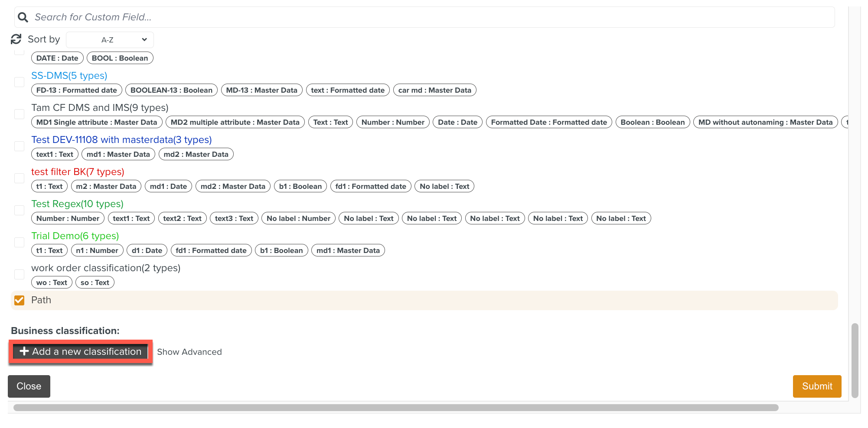
Task: Click the horizontal scrollbar at bottom
Action: (x=395, y=408)
